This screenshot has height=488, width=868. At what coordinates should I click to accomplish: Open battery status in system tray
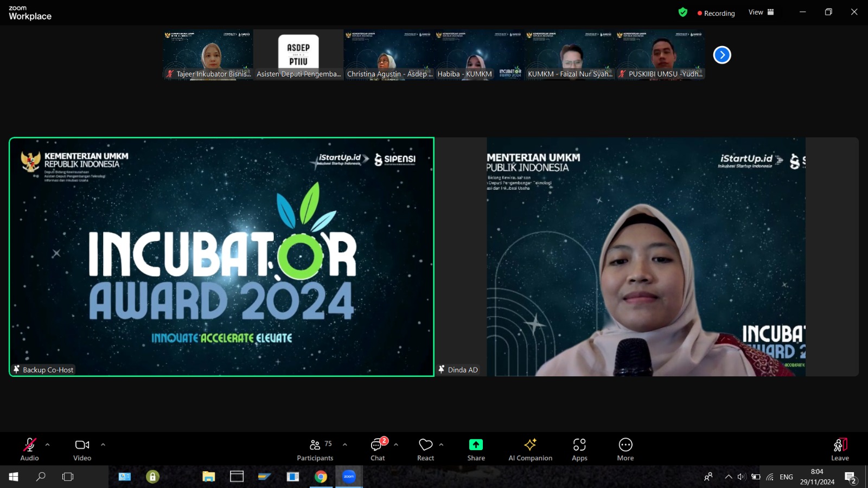click(x=756, y=477)
